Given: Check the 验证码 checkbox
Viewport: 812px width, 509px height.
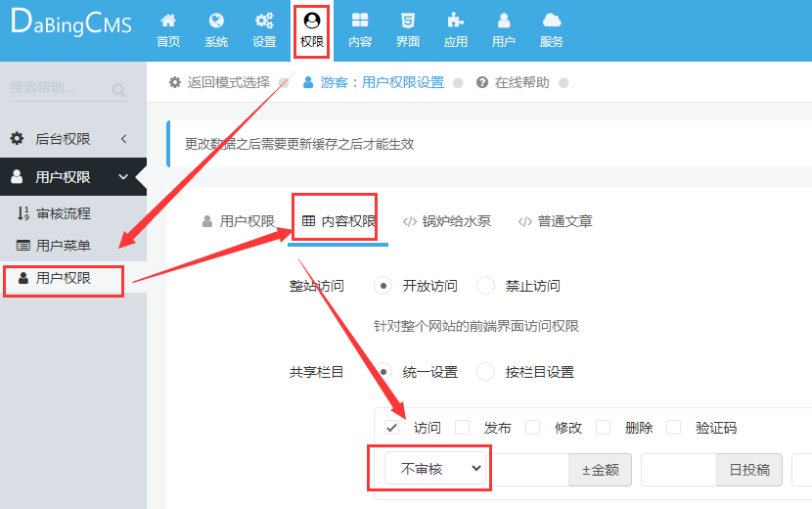Looking at the screenshot, I should 673,428.
